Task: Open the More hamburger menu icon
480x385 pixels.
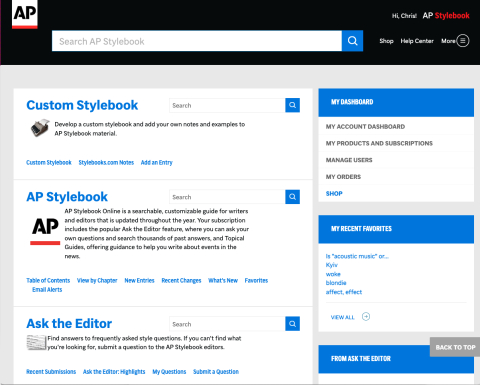Action: (463, 41)
